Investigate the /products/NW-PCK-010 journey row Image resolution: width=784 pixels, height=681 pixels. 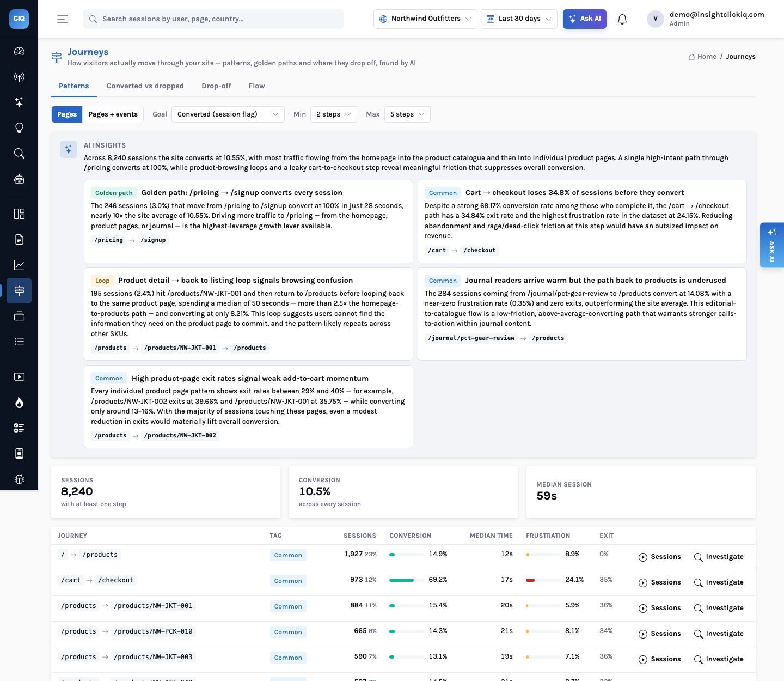(x=719, y=634)
